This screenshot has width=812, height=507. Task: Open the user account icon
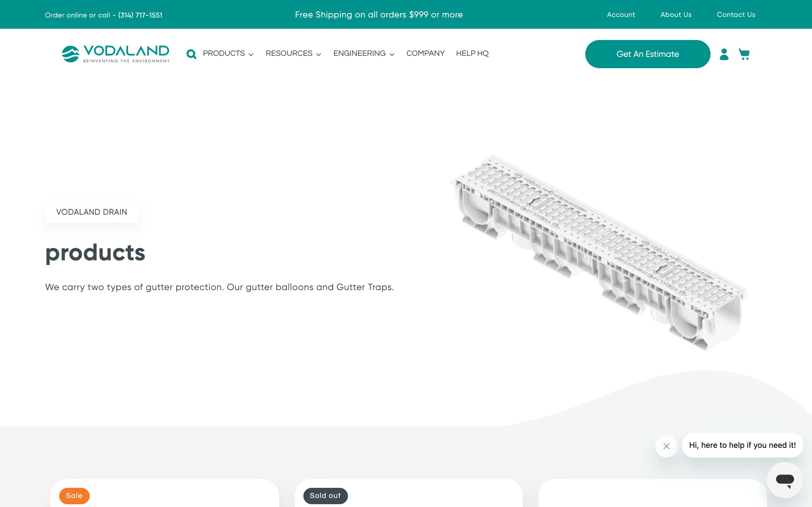tap(724, 54)
